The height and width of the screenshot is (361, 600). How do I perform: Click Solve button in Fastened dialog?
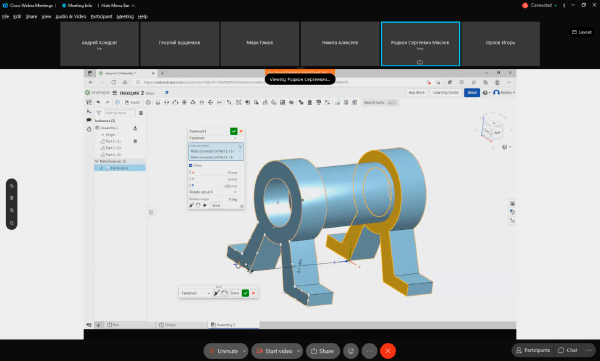click(216, 206)
